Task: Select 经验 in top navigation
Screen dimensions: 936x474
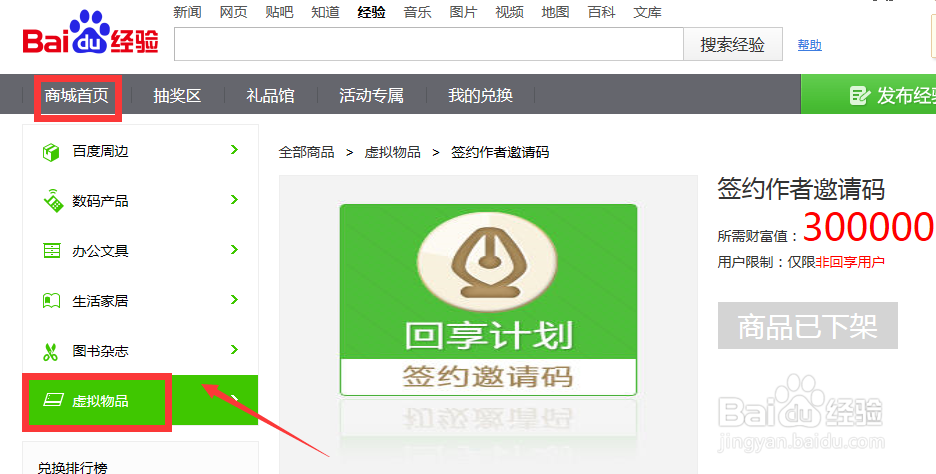Action: point(371,12)
